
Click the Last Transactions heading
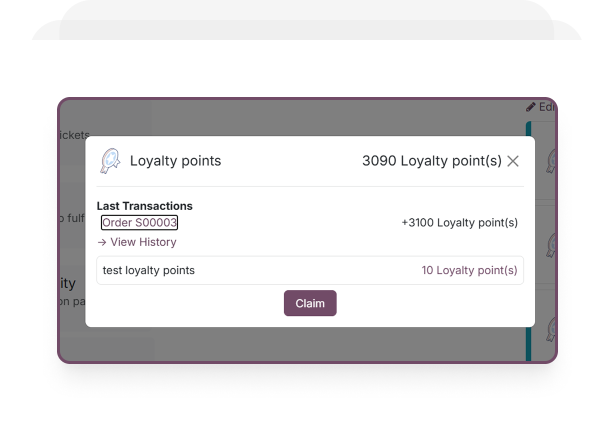(144, 206)
